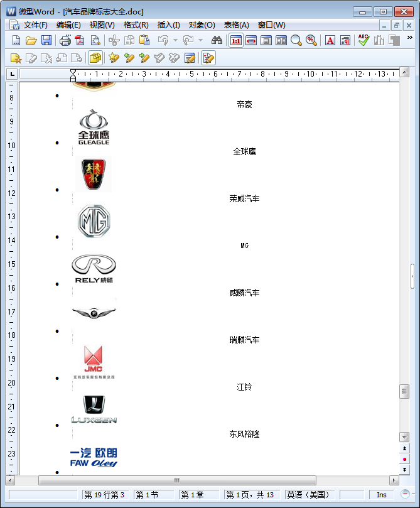
Task: Select the JMC logo image
Action: [x=94, y=362]
